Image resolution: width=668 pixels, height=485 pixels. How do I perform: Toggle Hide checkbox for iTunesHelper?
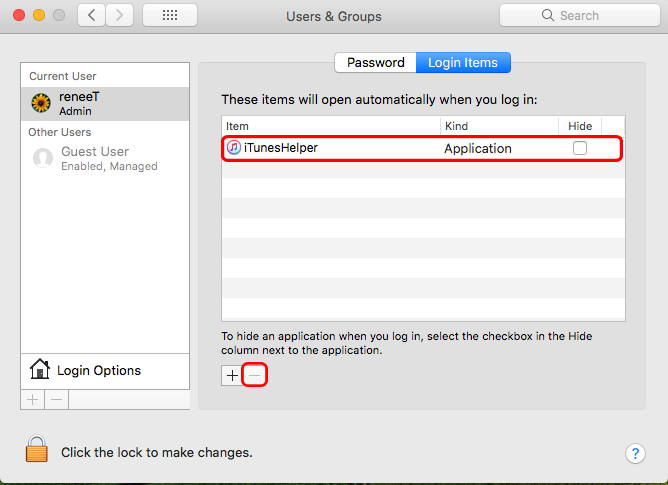pos(580,148)
